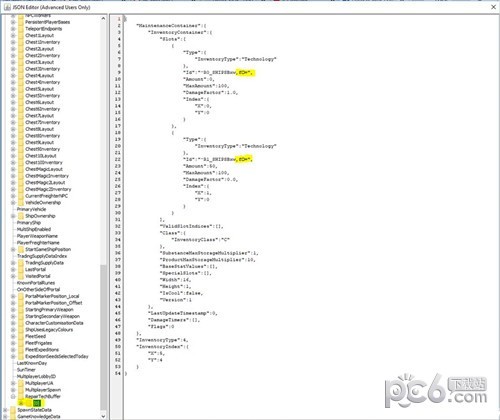
Task: Select the ExpeditionSeedsSelectedToday tree entry
Action: tap(57, 356)
